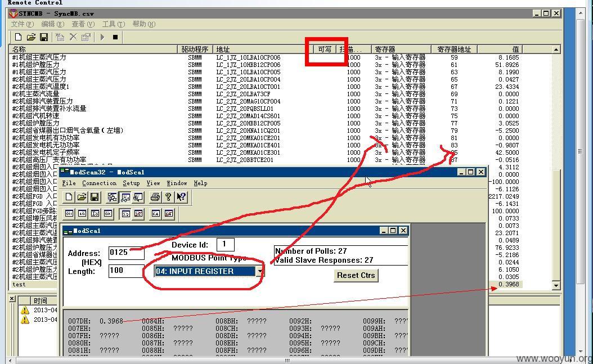Close the log panel with small X
The height and width of the screenshot is (364, 593).
pos(12,299)
